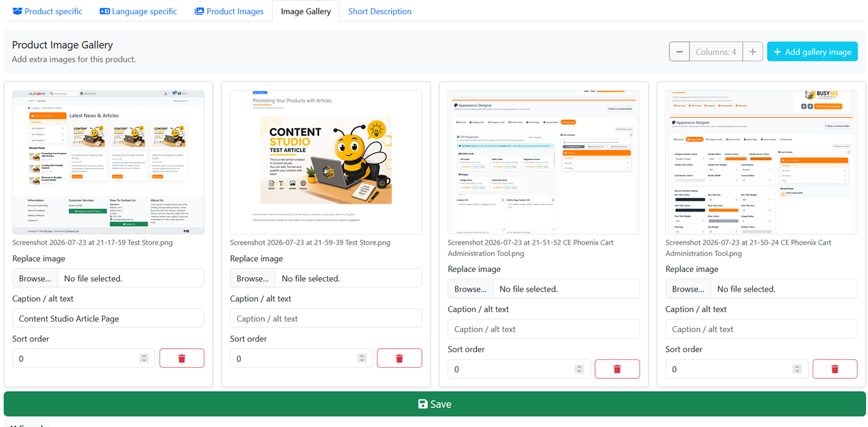
Task: Click the green Save button
Action: pos(435,404)
